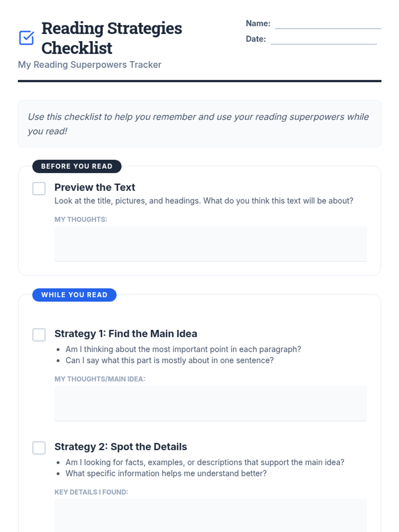The width and height of the screenshot is (399, 532).
Task: Click the Key Details I Found answer box
Action: coord(210,515)
